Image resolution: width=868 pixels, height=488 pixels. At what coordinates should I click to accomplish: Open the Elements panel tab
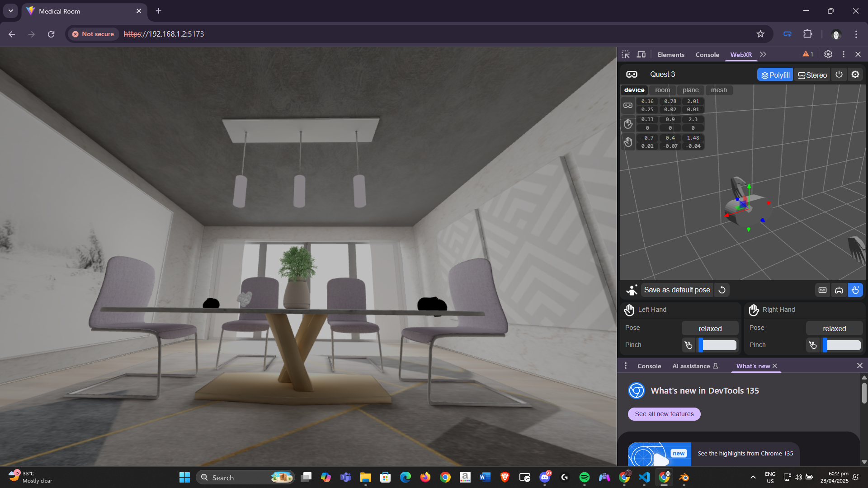click(671, 55)
